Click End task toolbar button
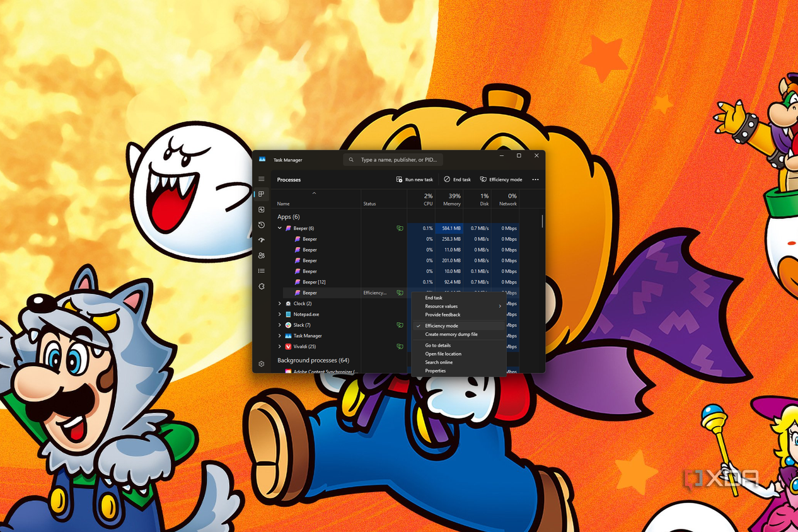The image size is (798, 532). tap(457, 180)
